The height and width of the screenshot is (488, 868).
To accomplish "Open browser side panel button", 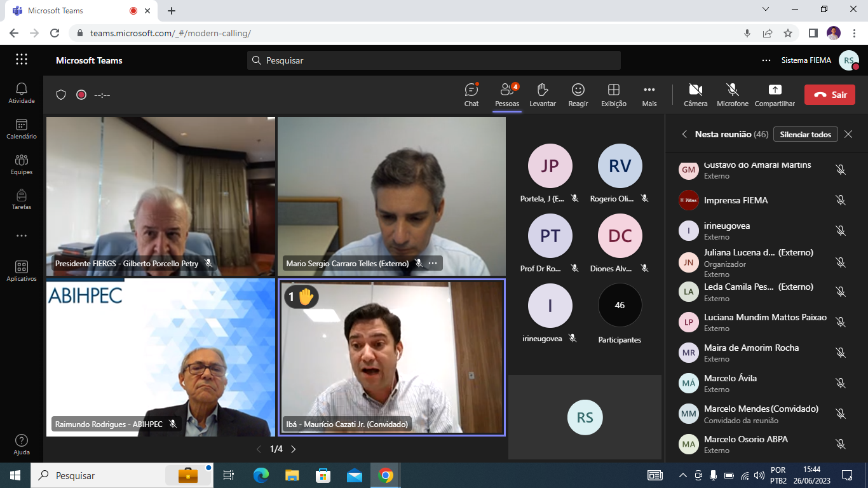I will point(813,33).
